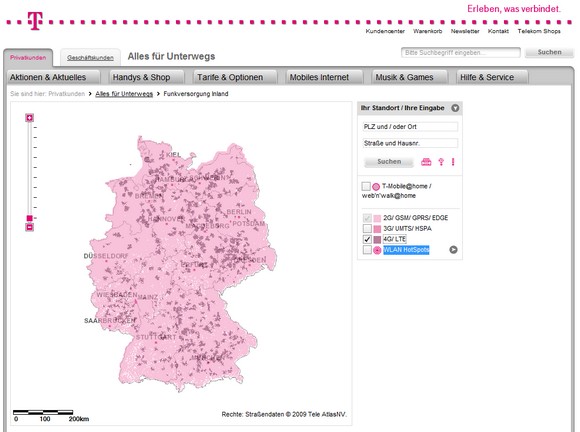Click the location pin icon
Viewport: 580px width, 432px height.
(x=441, y=162)
